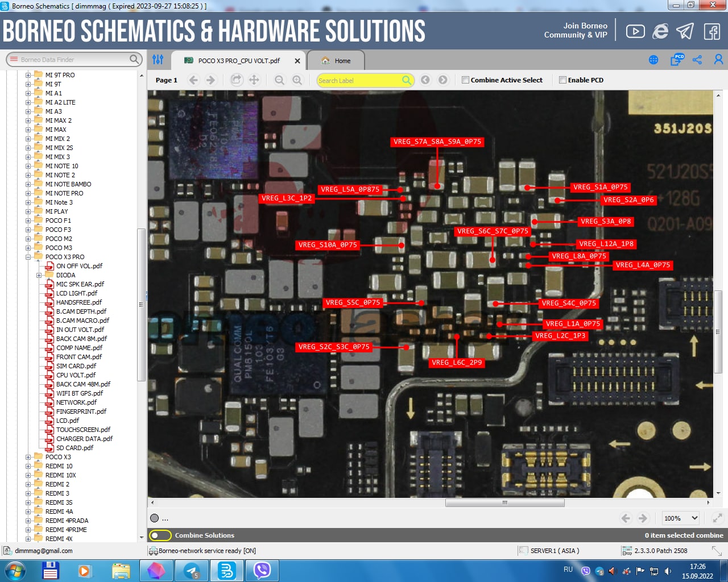The image size is (728, 582).
Task: Jump to previous search result
Action: tap(425, 80)
